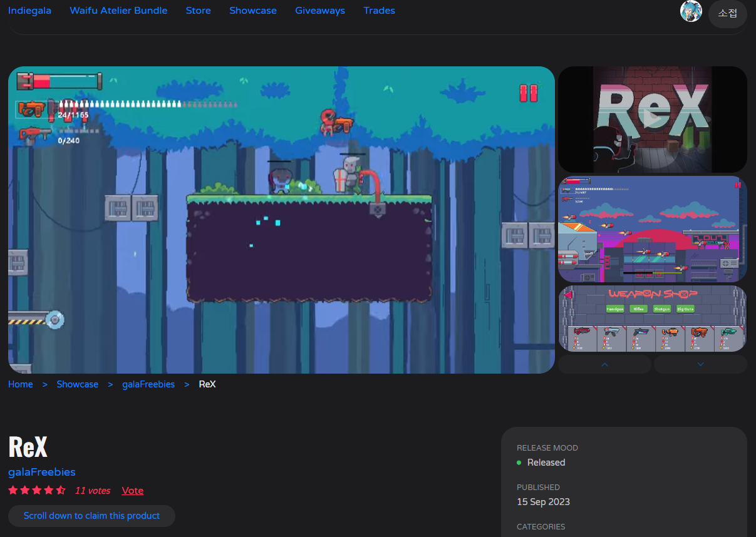This screenshot has height=537, width=756.
Task: Open the Showcase menu item
Action: tap(253, 11)
